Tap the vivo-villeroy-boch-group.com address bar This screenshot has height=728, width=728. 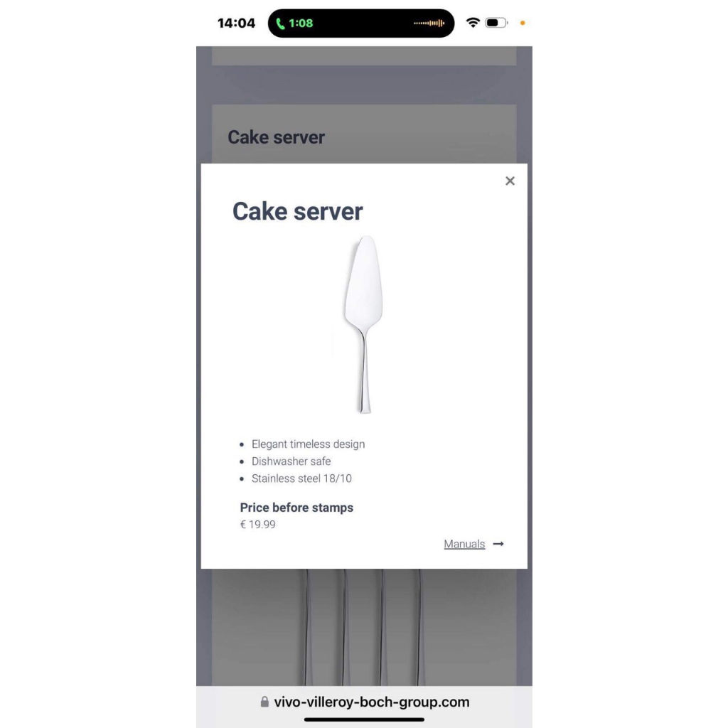pyautogui.click(x=364, y=702)
